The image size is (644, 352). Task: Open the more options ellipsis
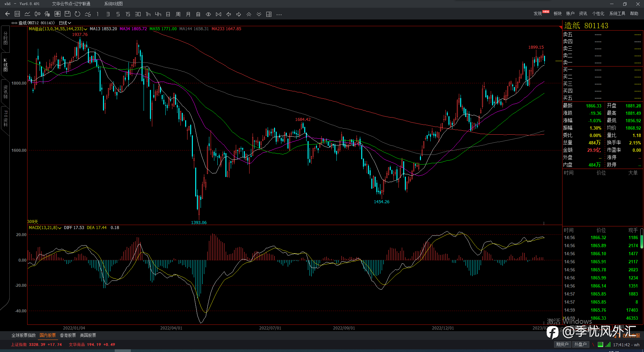coord(279,14)
